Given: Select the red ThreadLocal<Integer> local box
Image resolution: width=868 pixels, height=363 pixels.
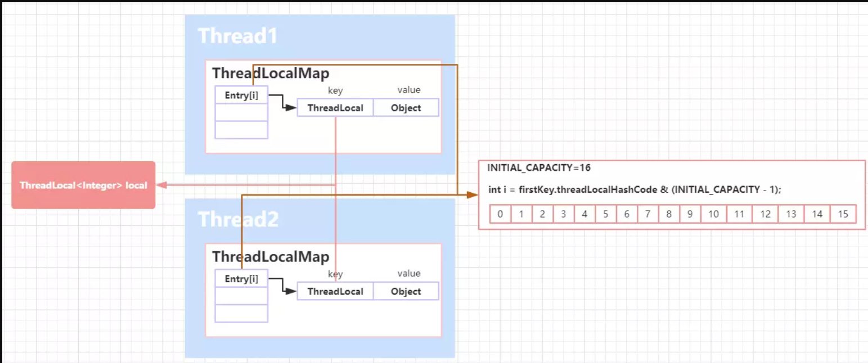Looking at the screenshot, I should pyautogui.click(x=83, y=185).
